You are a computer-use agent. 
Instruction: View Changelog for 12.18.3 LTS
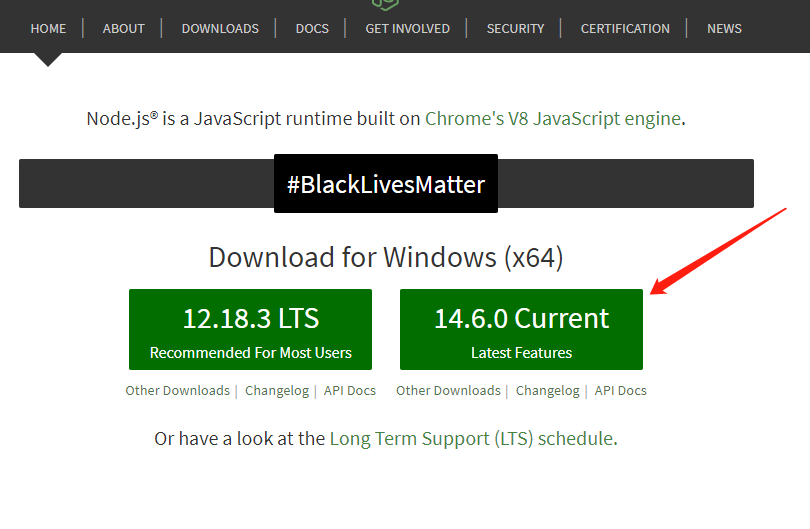pyautogui.click(x=277, y=391)
